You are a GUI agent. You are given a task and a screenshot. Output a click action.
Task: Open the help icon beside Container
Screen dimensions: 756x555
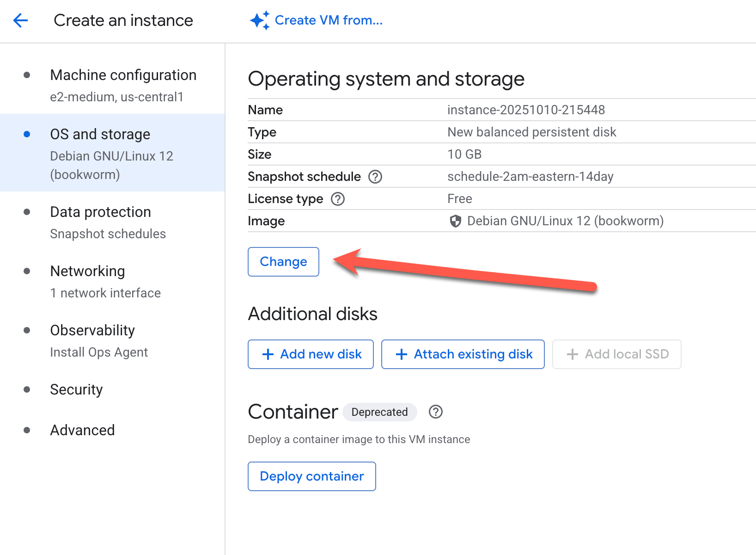[x=435, y=412]
